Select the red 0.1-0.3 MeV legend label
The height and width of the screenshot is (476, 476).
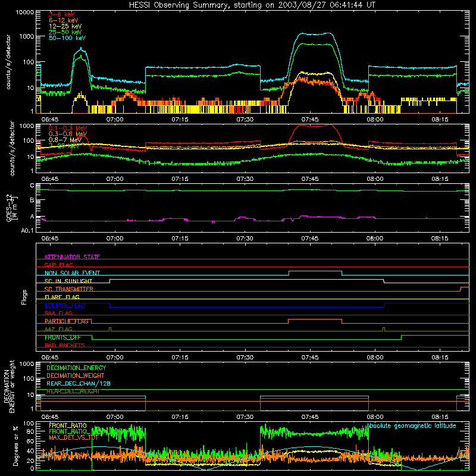68,128
